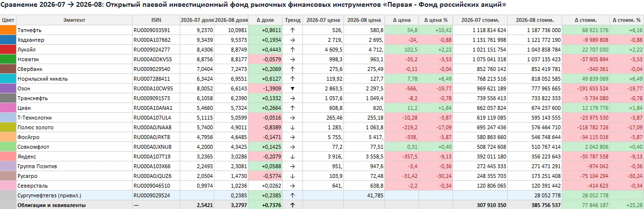The height and width of the screenshot is (209, 644).
Task: Click the Δ стоим. % column header
Action: pyautogui.click(x=627, y=20)
